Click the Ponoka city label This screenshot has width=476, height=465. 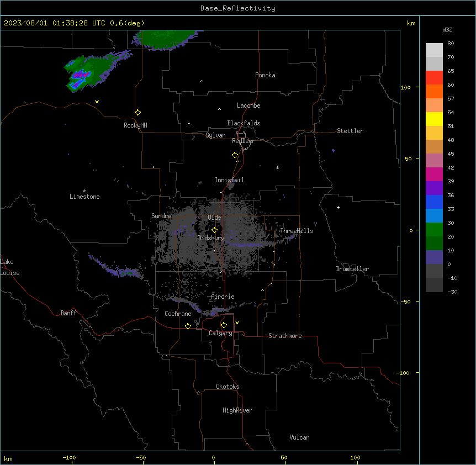click(265, 75)
